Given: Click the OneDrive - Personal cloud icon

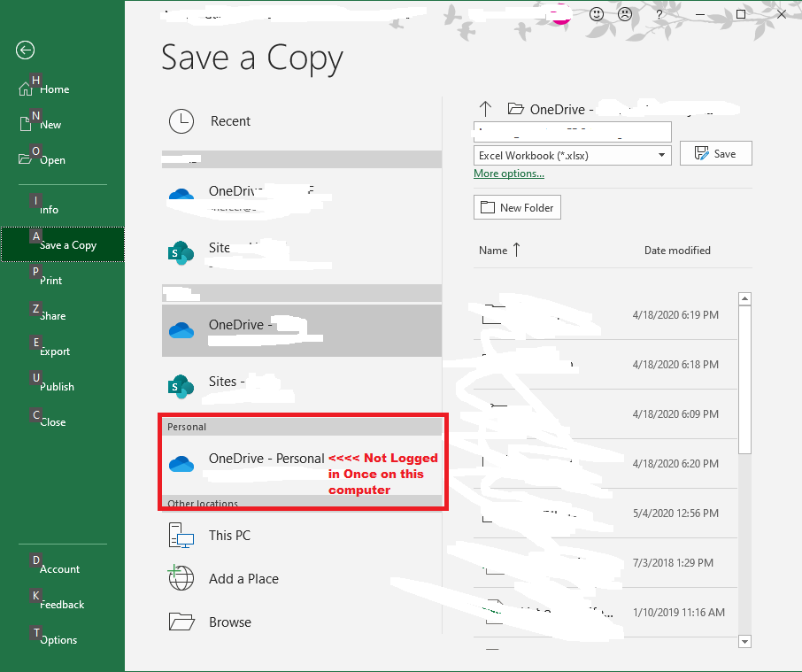Looking at the screenshot, I should click(x=181, y=464).
